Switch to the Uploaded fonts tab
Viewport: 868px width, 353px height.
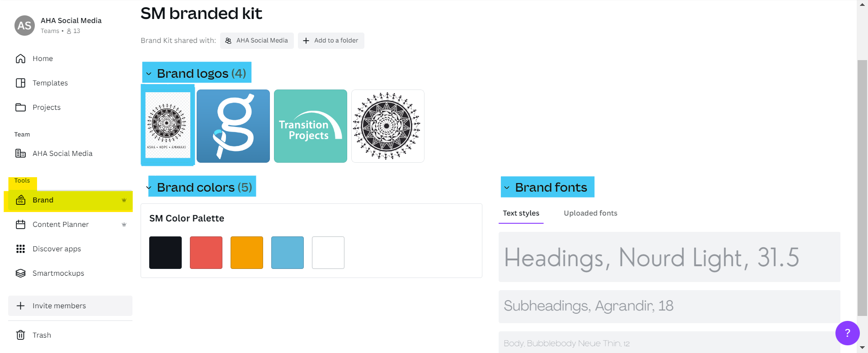[x=590, y=213]
